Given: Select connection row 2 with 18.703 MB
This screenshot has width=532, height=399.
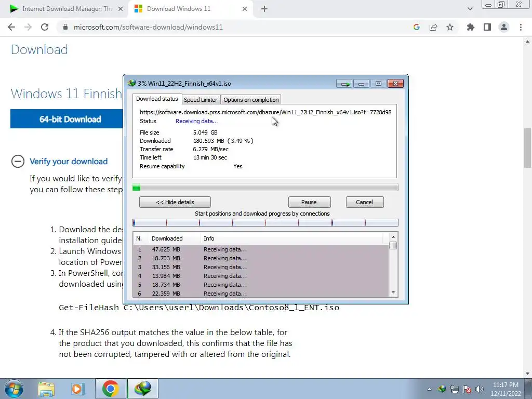Looking at the screenshot, I should click(x=261, y=258).
